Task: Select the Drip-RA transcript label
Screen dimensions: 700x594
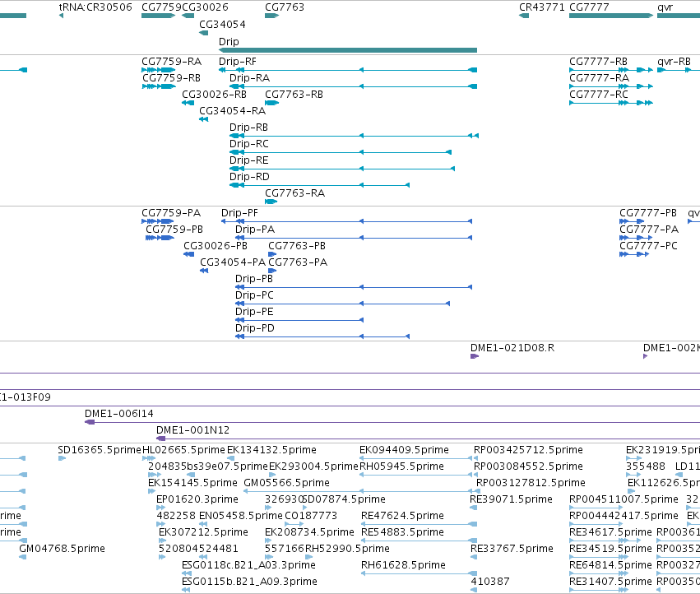Action: tap(249, 78)
